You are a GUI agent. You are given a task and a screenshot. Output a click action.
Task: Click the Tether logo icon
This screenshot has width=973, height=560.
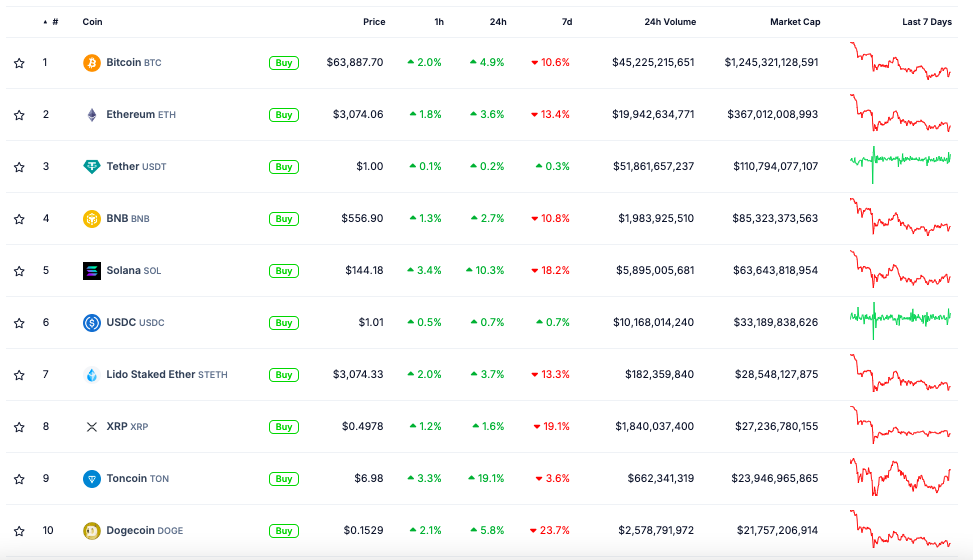(91, 167)
